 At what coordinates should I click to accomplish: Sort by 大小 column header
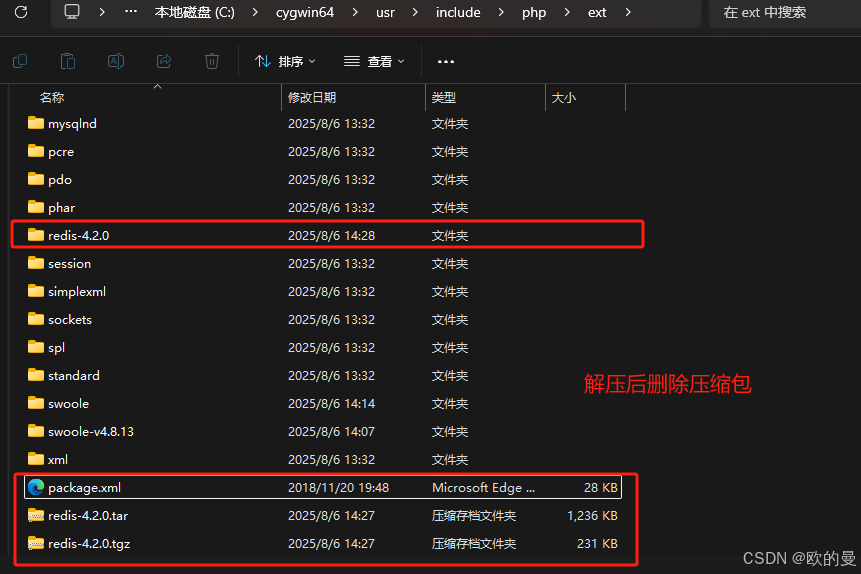[563, 98]
